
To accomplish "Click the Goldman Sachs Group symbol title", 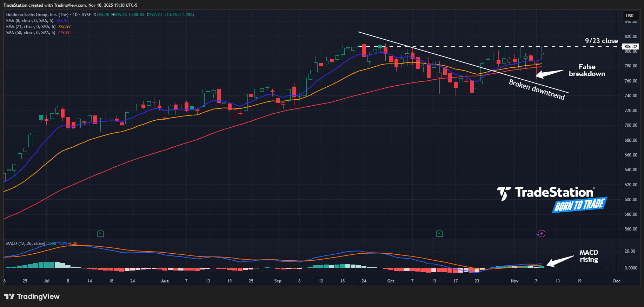I will click(37, 15).
